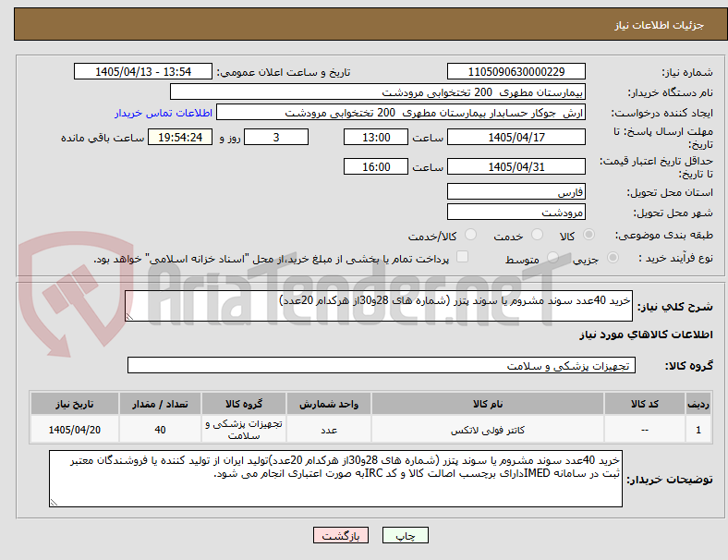The height and width of the screenshot is (560, 728).
Task: Toggle the اسناد خزانه اسلامی payment checkbox
Action: coord(463,257)
